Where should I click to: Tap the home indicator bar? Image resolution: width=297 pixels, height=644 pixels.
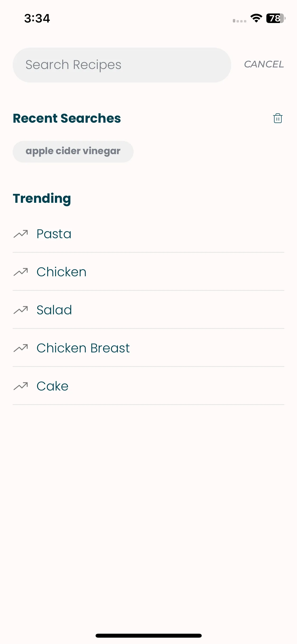(149, 636)
